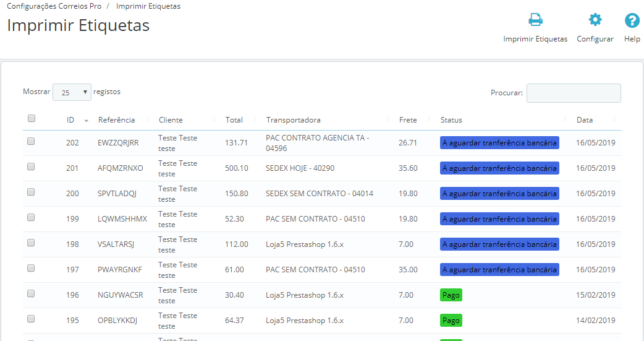Click total value 112.00
The height and width of the screenshot is (341, 644).
coord(237,244)
